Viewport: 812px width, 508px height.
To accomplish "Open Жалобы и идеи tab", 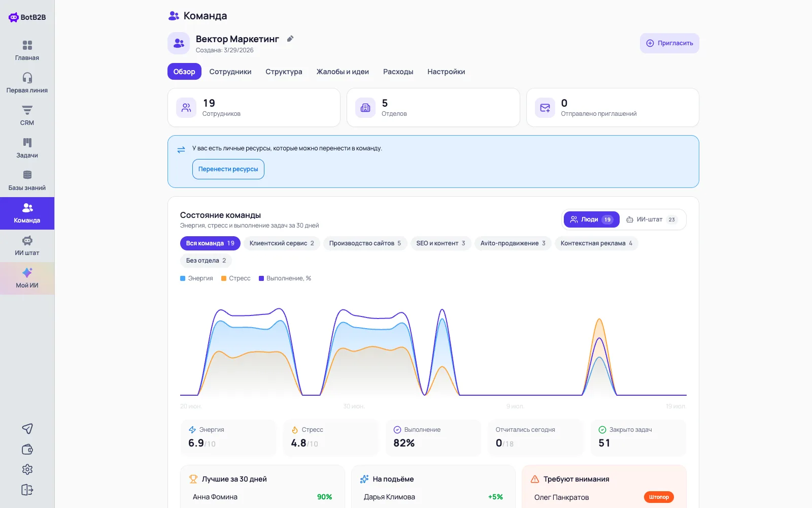I will pos(343,72).
